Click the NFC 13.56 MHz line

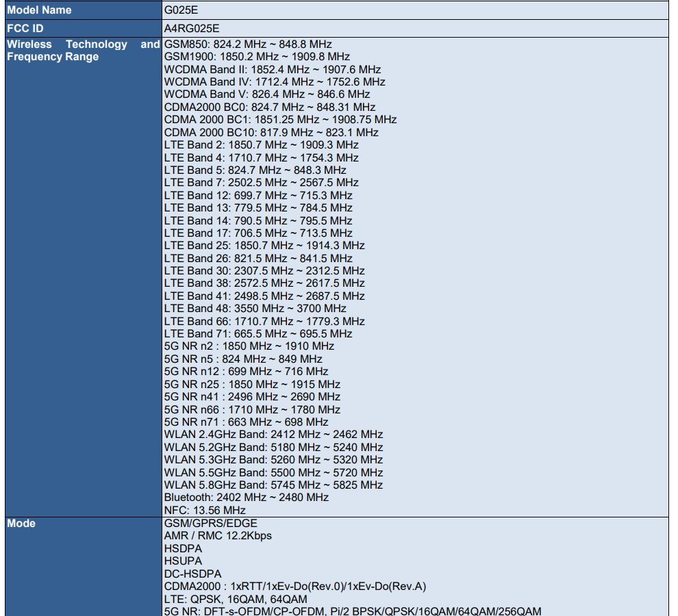pyautogui.click(x=205, y=511)
